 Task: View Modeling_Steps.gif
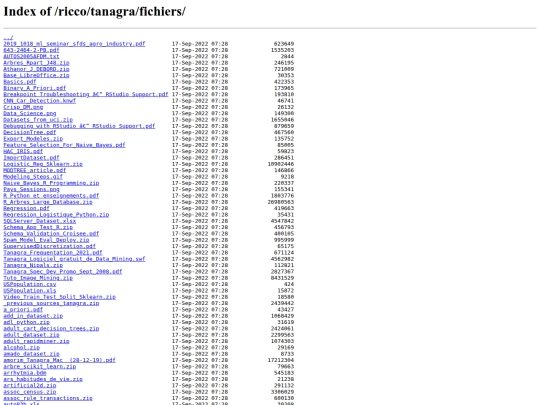point(33,177)
